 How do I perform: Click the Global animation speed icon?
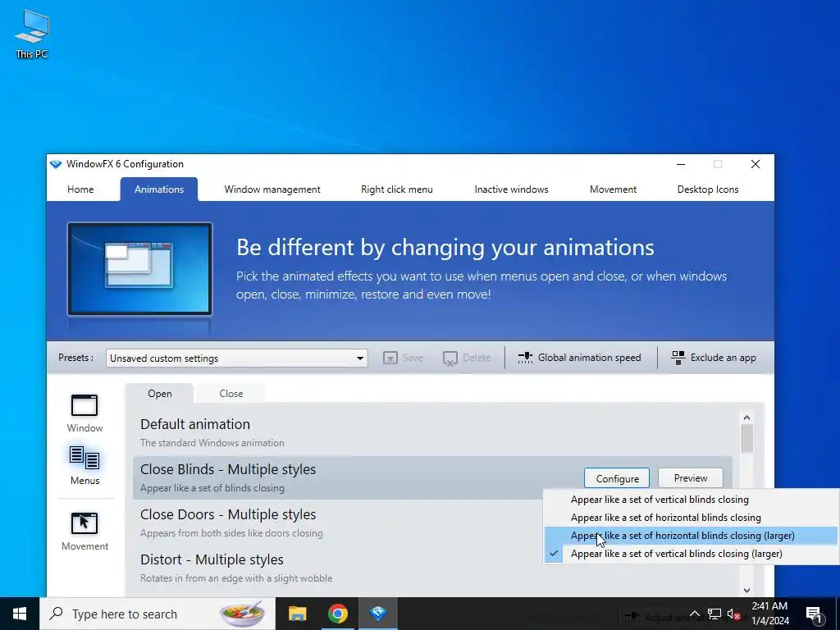(525, 358)
